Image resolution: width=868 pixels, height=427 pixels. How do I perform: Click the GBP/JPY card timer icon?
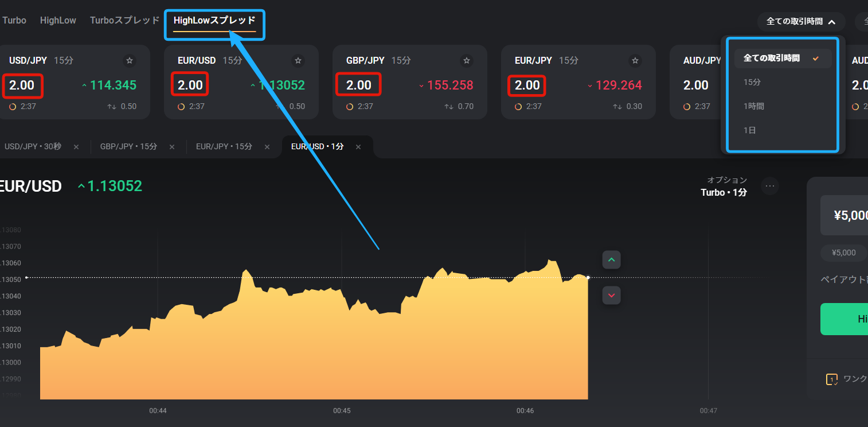(350, 107)
